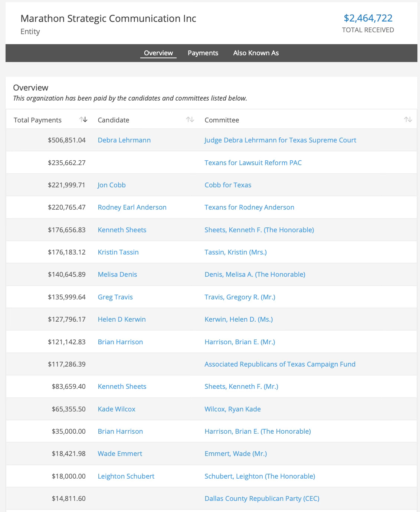Open Kenneth Sheets in the $176,656.83 row
The image size is (420, 512).
click(122, 230)
